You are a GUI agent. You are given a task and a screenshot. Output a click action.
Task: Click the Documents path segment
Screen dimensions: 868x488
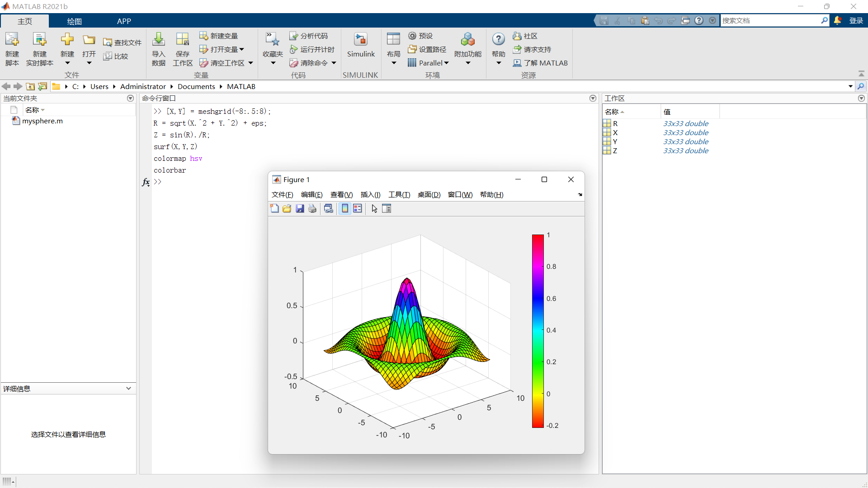(196, 86)
